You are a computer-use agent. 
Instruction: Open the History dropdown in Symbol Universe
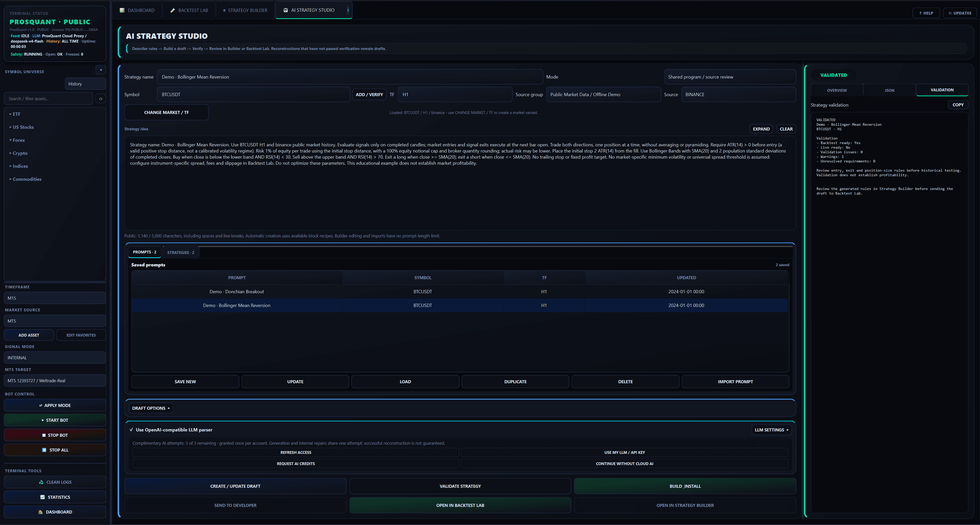tap(85, 84)
